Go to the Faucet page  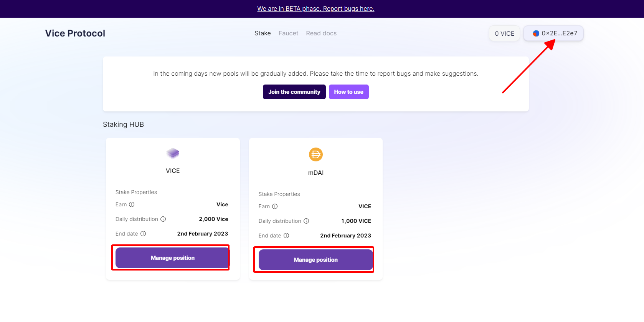coord(288,33)
